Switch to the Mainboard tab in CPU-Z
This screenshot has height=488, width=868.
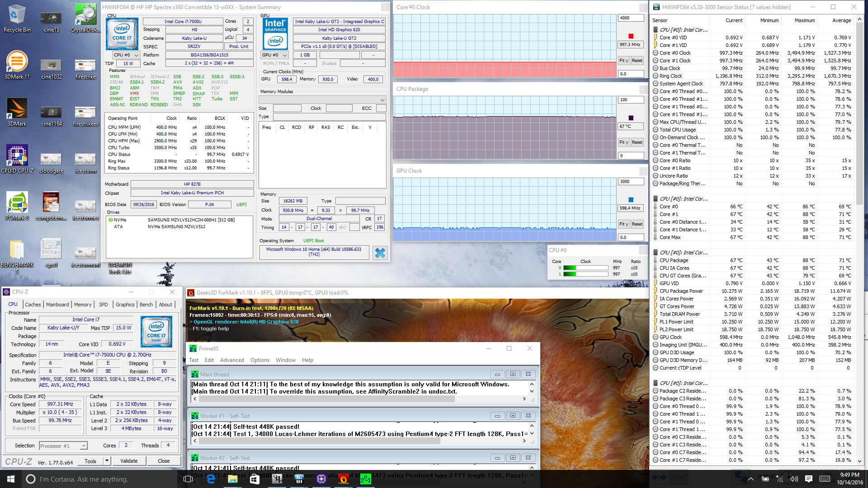point(57,305)
